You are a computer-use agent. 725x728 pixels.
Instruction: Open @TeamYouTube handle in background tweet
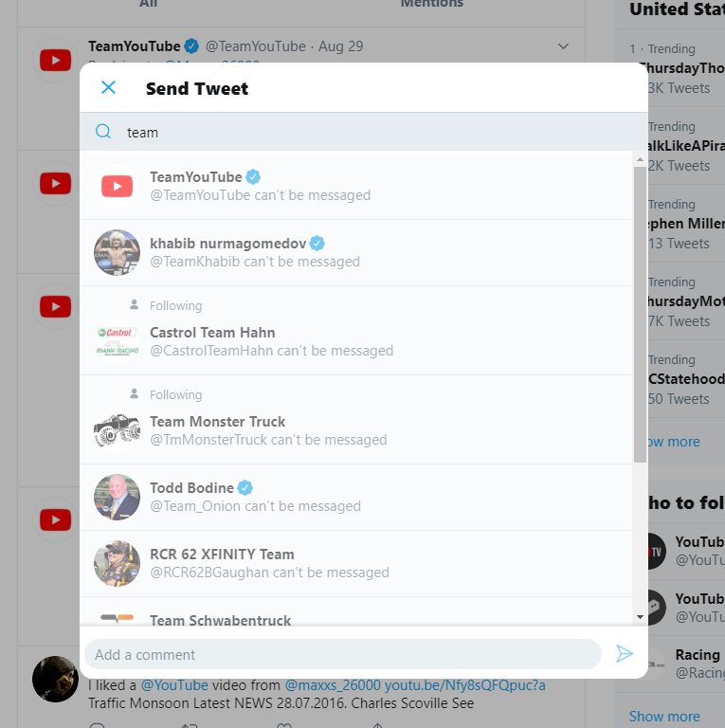[256, 46]
